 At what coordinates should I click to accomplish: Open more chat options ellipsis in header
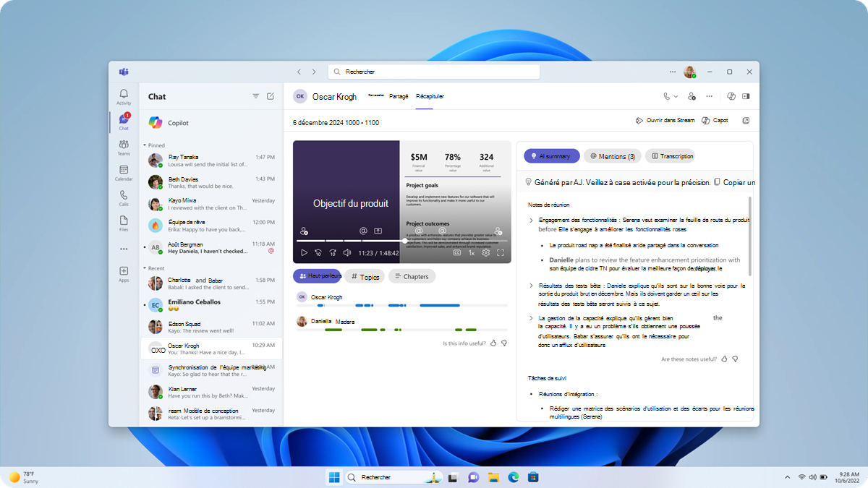point(710,96)
